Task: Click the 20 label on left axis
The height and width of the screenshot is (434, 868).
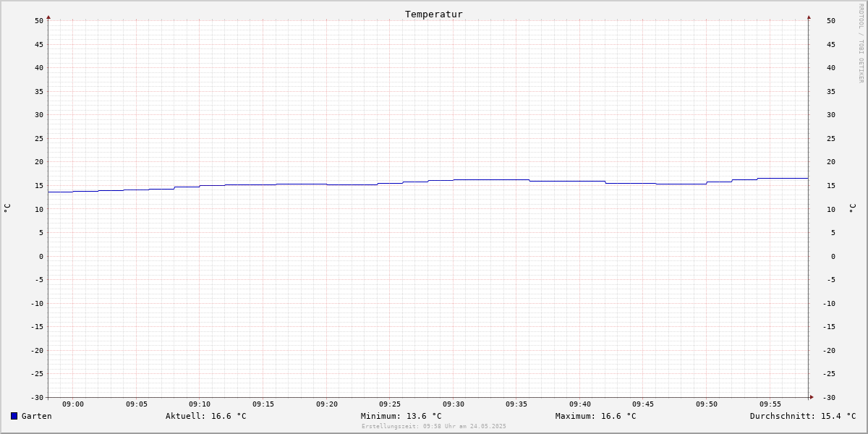Action: point(39,162)
